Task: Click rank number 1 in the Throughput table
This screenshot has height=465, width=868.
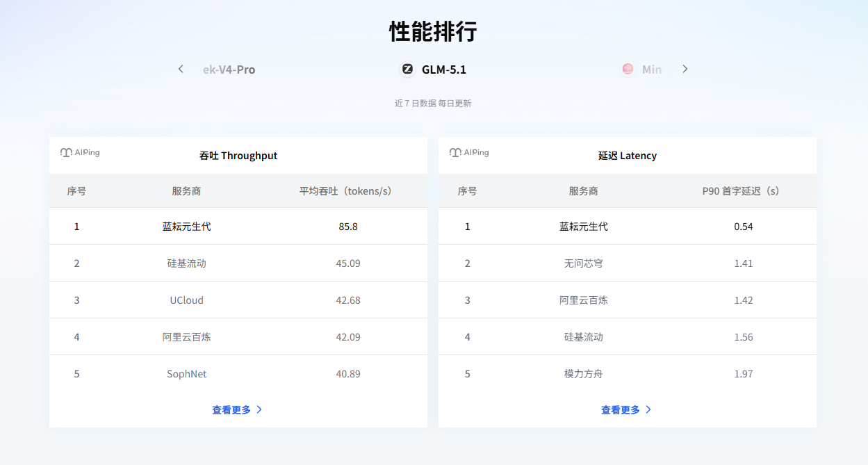Action: pos(76,227)
